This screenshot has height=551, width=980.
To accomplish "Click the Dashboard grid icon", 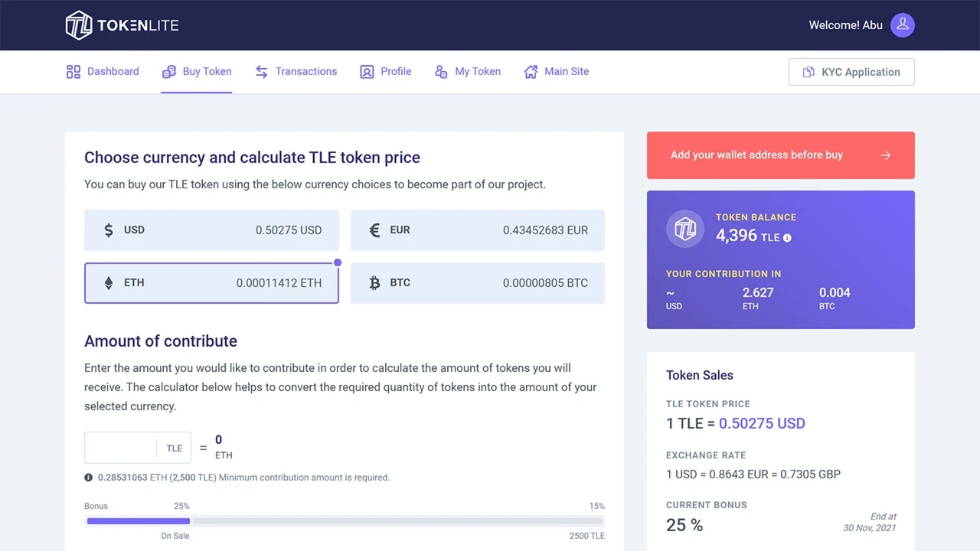I will pyautogui.click(x=73, y=72).
